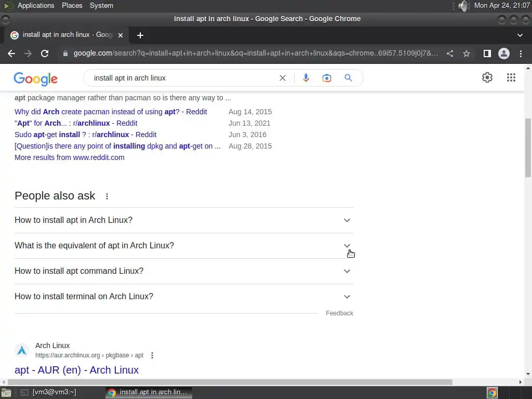
Task: Open the Google apps grid
Action: [511, 77]
